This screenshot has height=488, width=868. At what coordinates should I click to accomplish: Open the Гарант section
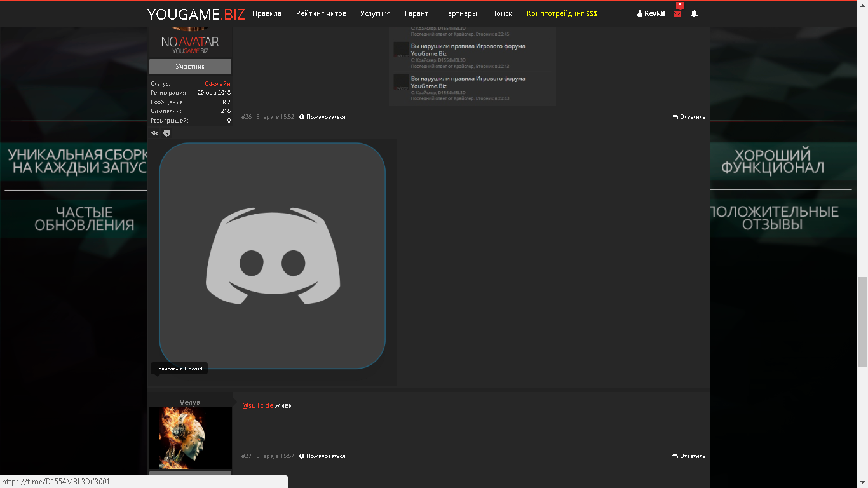click(x=416, y=13)
